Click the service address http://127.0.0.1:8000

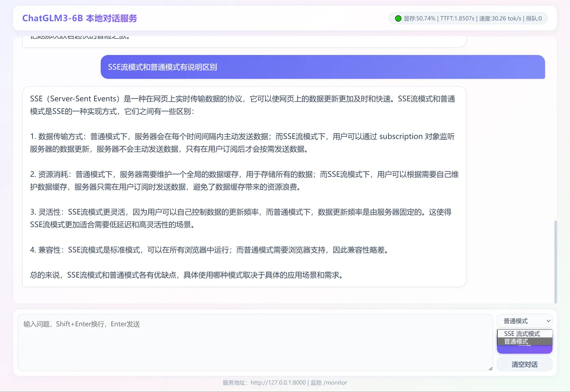click(278, 383)
